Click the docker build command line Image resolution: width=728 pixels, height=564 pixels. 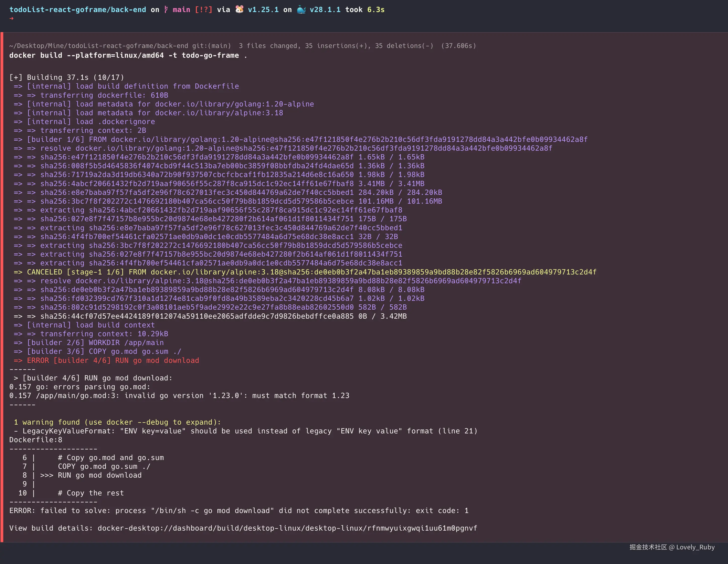click(128, 55)
